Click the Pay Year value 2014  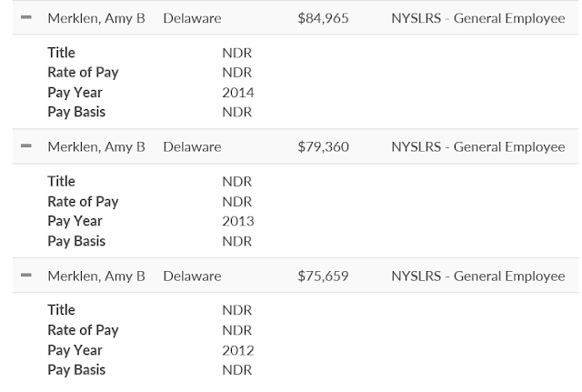pos(237,93)
